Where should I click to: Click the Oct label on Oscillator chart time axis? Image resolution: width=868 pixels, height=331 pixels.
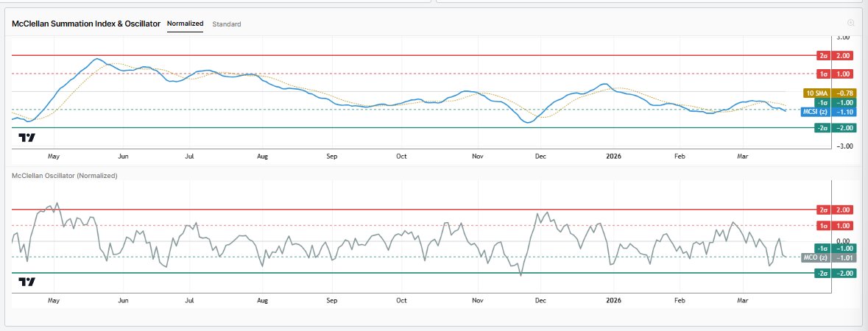coord(401,301)
